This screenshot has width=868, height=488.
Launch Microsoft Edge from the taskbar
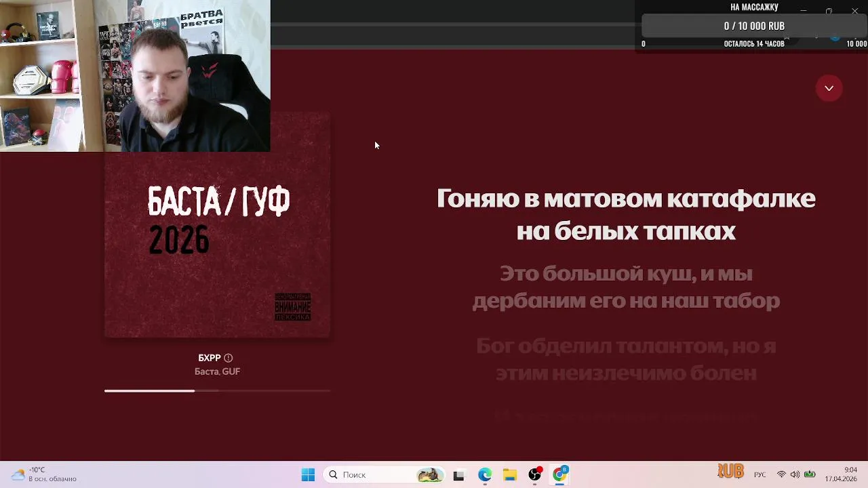point(484,475)
